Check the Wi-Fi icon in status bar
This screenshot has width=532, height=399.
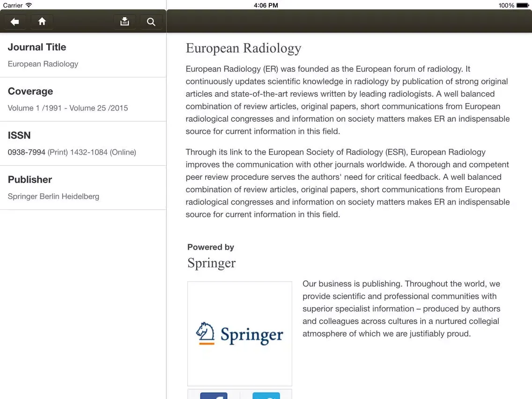(29, 5)
